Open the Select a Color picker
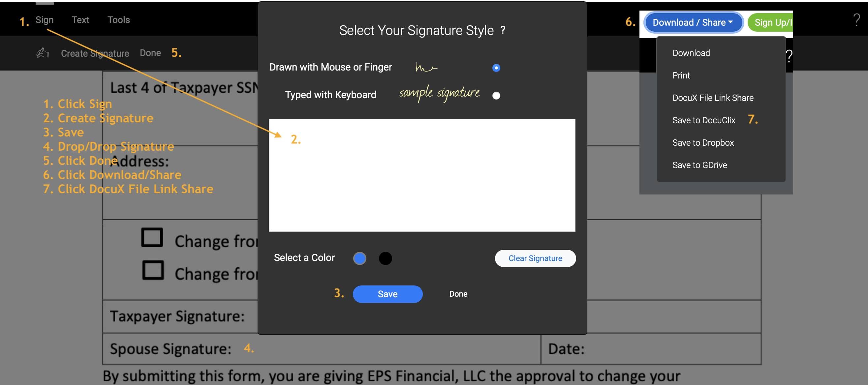Viewport: 868px width, 385px height. pos(359,257)
